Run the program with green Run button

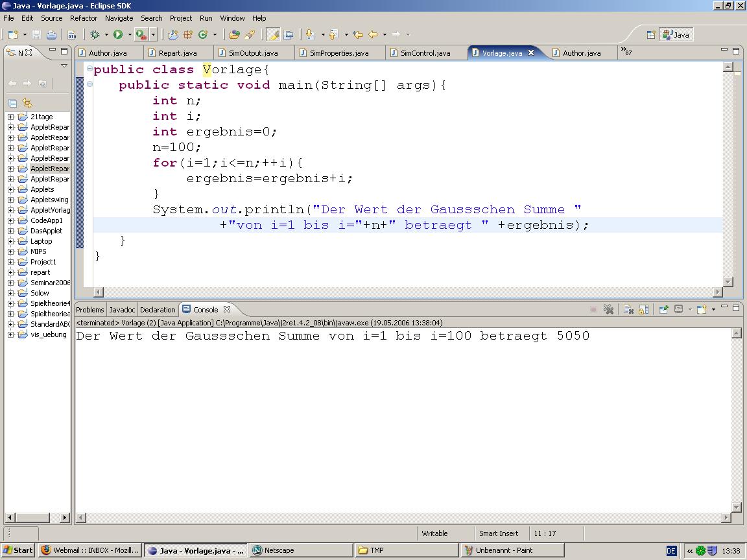118,34
